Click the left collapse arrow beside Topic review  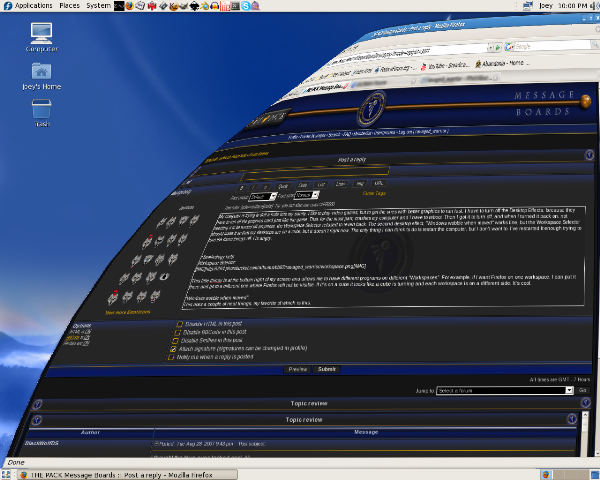tap(38, 403)
